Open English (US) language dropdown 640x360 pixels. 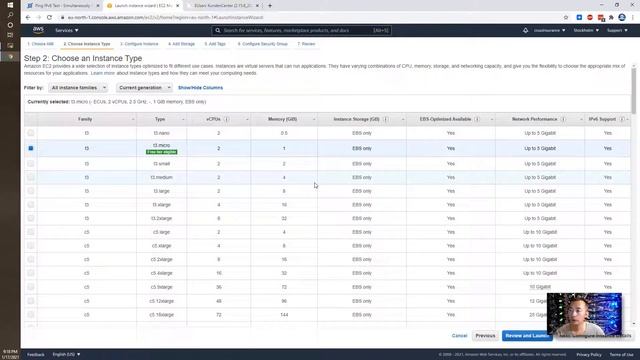(66, 354)
